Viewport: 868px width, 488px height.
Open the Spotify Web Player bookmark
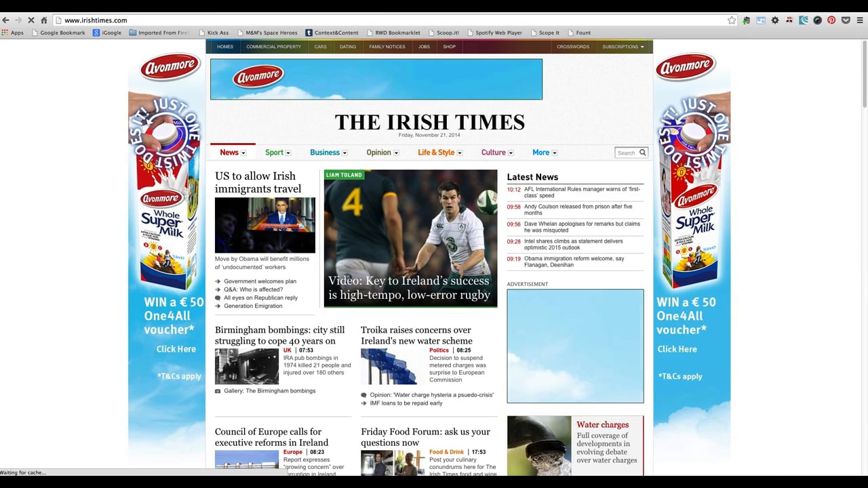494,33
